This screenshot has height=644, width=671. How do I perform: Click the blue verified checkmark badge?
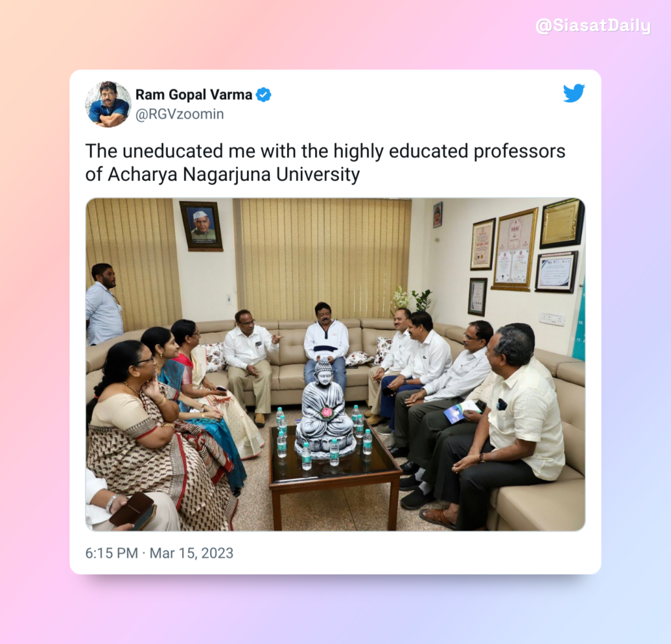(263, 94)
